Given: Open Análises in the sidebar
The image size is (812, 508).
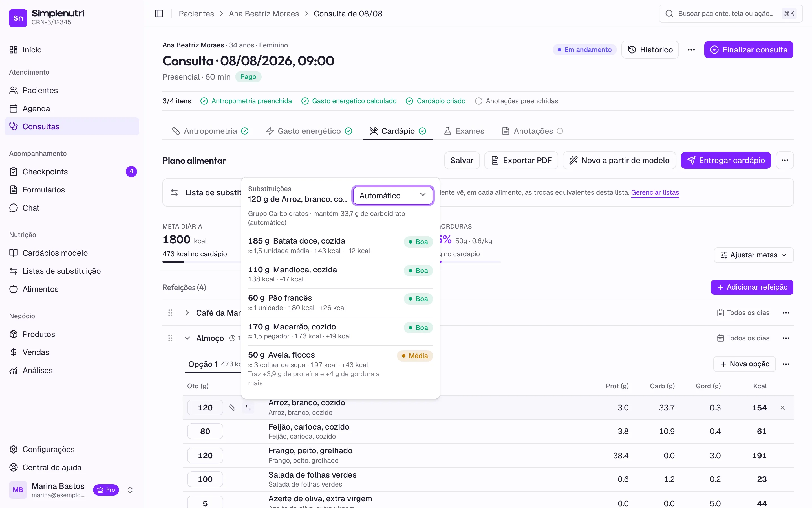Looking at the screenshot, I should (72, 370).
